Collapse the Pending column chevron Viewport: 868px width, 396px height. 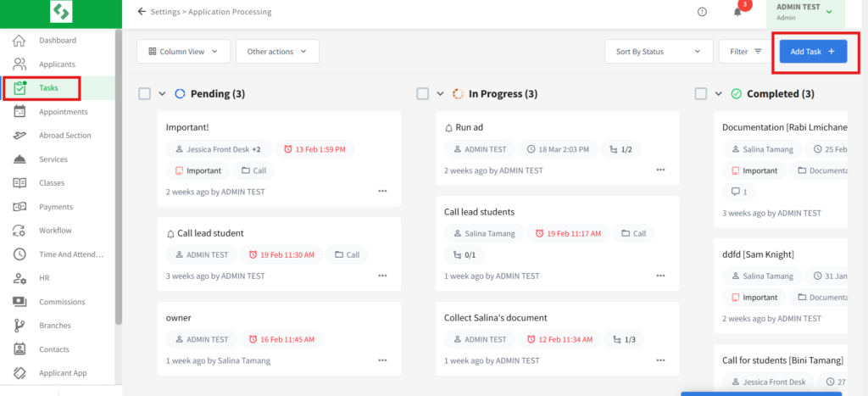tap(162, 94)
